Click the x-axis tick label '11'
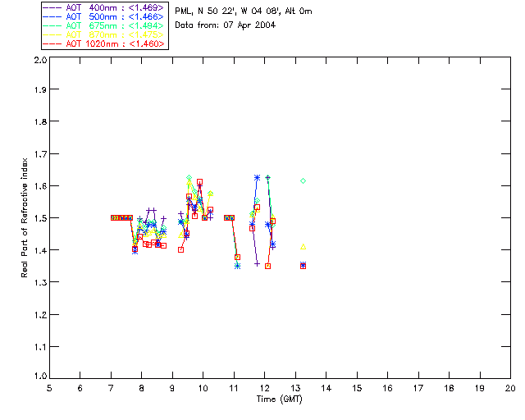 (x=234, y=388)
